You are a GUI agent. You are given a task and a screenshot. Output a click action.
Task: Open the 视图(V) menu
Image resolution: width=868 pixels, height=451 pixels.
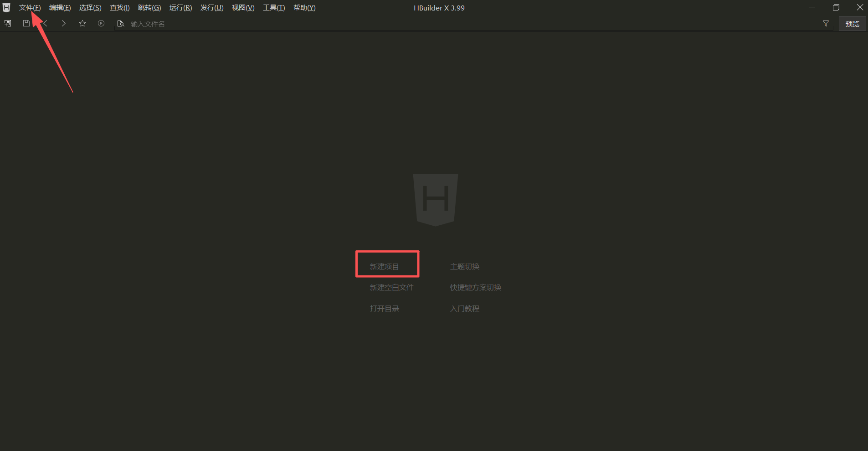(243, 8)
